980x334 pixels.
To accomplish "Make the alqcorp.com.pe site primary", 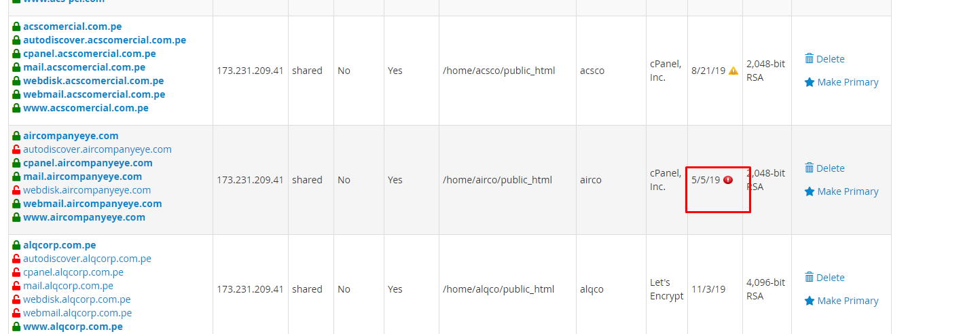I will tap(848, 301).
